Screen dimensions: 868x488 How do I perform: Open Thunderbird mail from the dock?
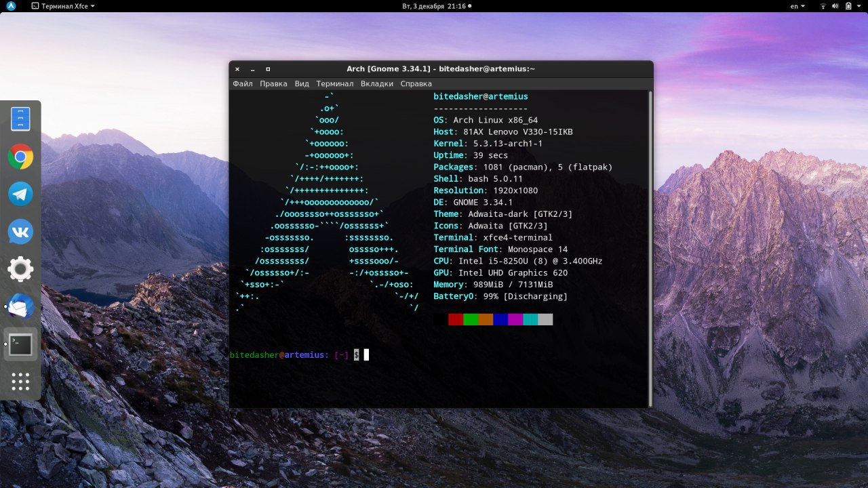pyautogui.click(x=20, y=307)
